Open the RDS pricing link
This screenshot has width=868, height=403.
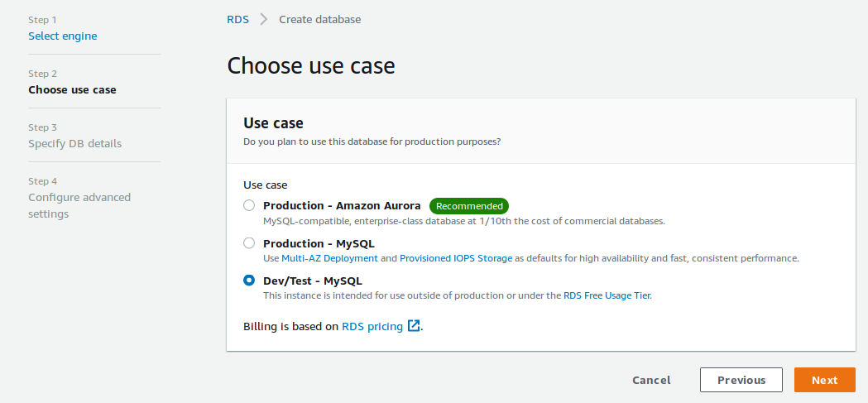click(x=372, y=326)
